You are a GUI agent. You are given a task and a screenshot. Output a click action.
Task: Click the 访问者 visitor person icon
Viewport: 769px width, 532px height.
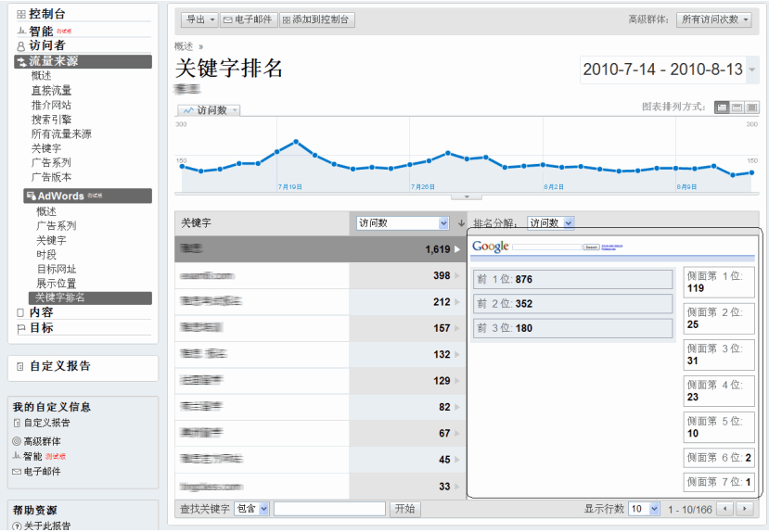pyautogui.click(x=21, y=46)
